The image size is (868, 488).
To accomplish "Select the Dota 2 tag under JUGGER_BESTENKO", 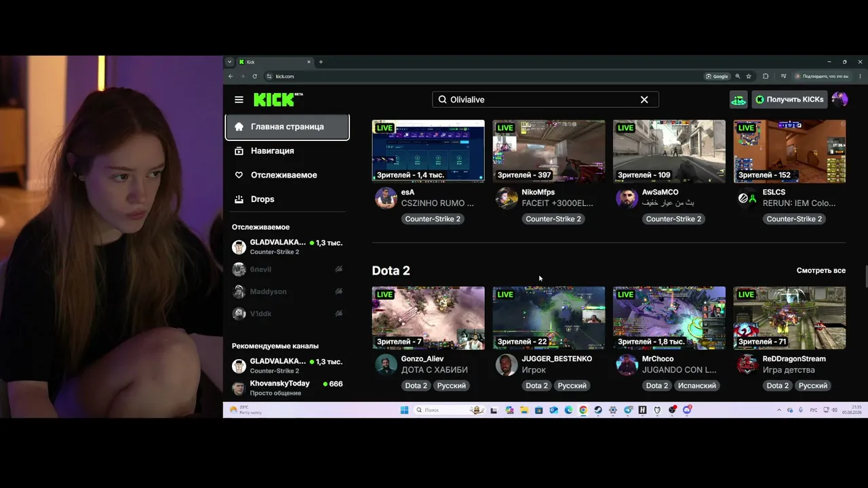I will point(536,386).
